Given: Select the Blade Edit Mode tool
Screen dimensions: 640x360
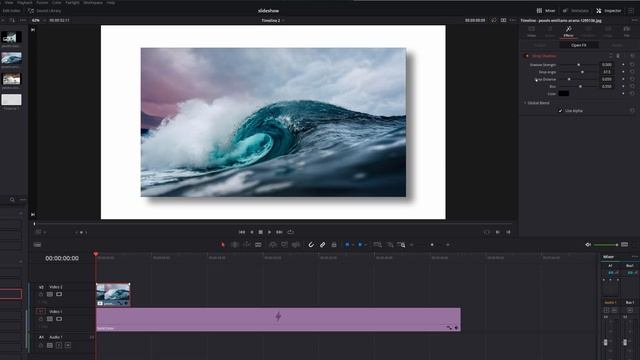Looking at the screenshot, I should [258, 244].
